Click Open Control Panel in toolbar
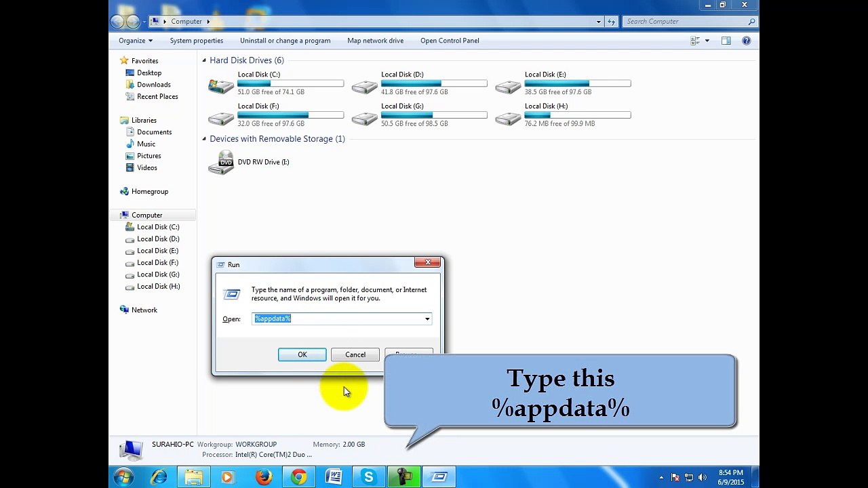Image resolution: width=868 pixels, height=488 pixels. pyautogui.click(x=450, y=41)
